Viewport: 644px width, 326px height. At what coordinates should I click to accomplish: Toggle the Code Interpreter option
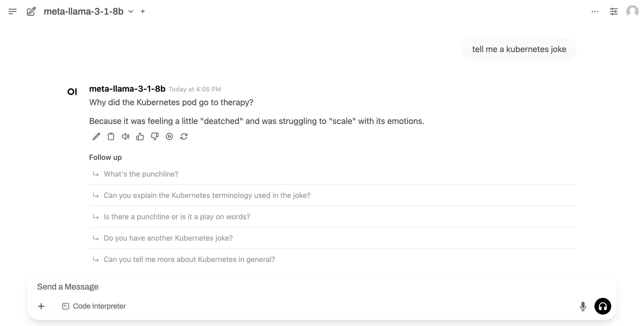pyautogui.click(x=94, y=306)
